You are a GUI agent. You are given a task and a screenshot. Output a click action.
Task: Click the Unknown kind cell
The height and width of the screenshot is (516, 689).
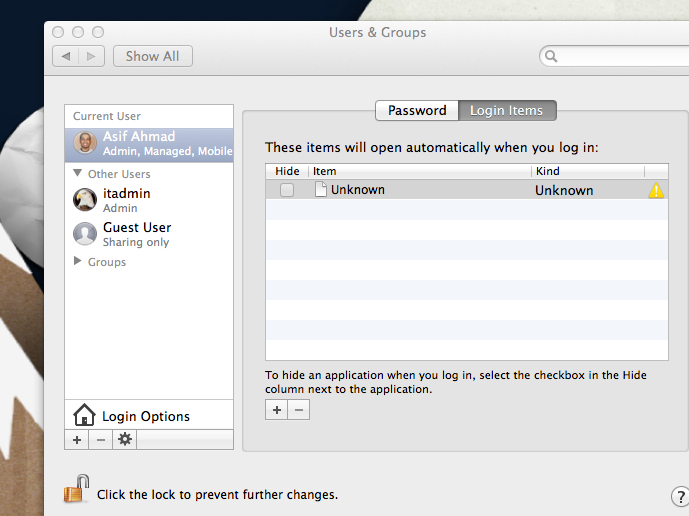pos(564,190)
